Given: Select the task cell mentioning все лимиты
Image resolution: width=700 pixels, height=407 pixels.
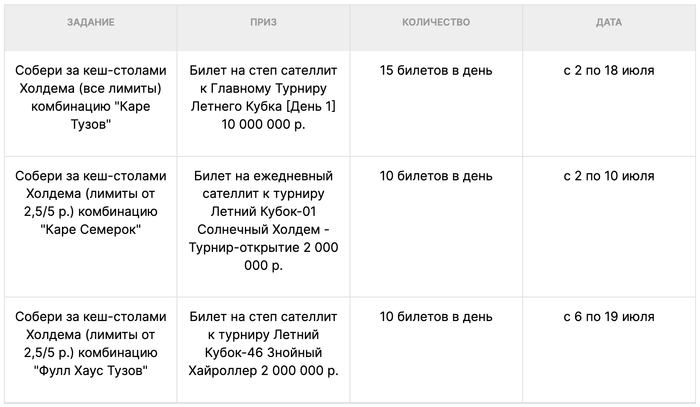Looking at the screenshot, I should [x=91, y=98].
